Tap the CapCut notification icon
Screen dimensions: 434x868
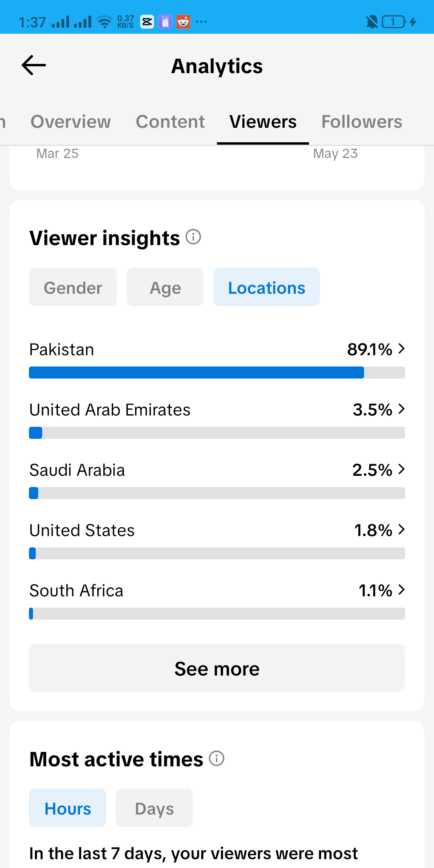pos(147,22)
